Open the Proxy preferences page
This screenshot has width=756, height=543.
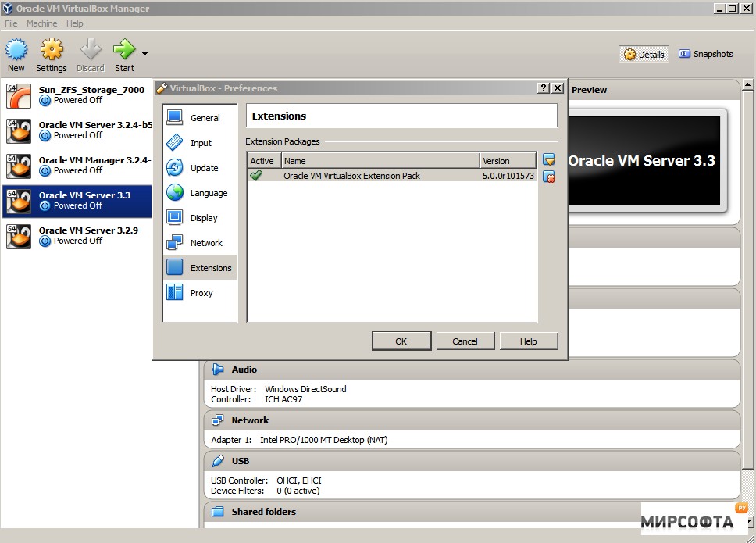(x=200, y=293)
